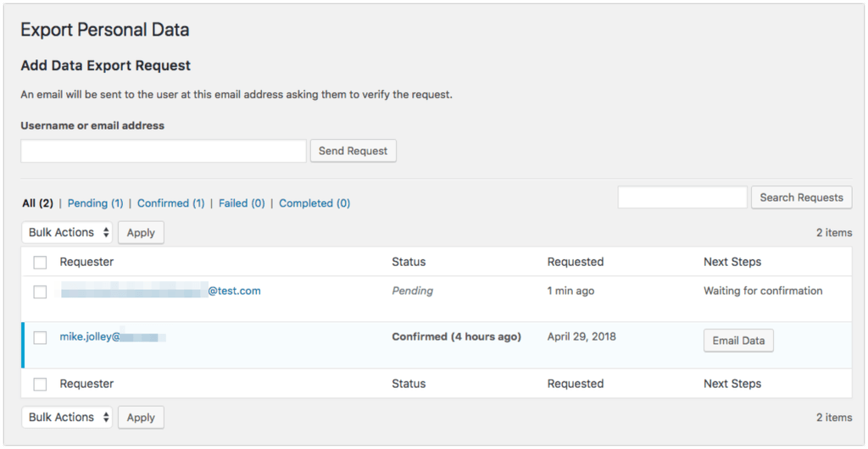868x449 pixels.
Task: Filter by Pending (1) requests
Action: [95, 203]
